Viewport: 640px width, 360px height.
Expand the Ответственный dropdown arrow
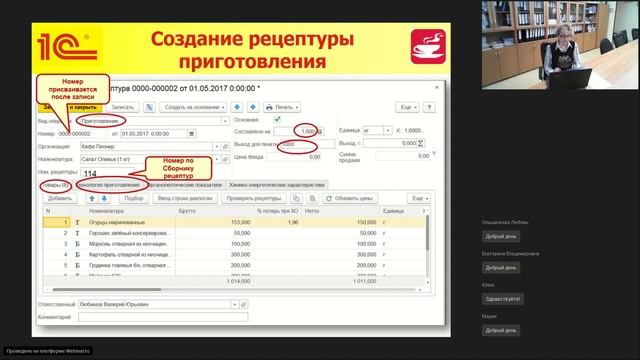[x=235, y=304]
